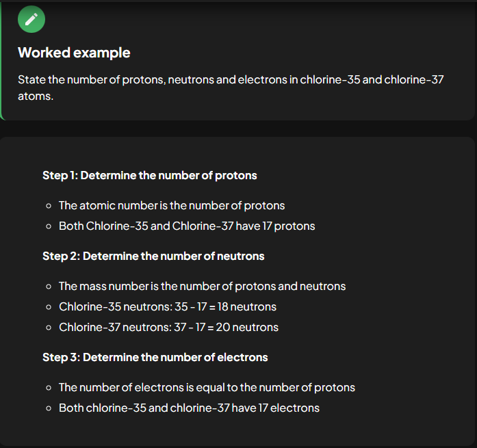Click "Step 1: Determine the number of protons"
Image resolution: width=477 pixels, height=448 pixels.
click(x=150, y=175)
